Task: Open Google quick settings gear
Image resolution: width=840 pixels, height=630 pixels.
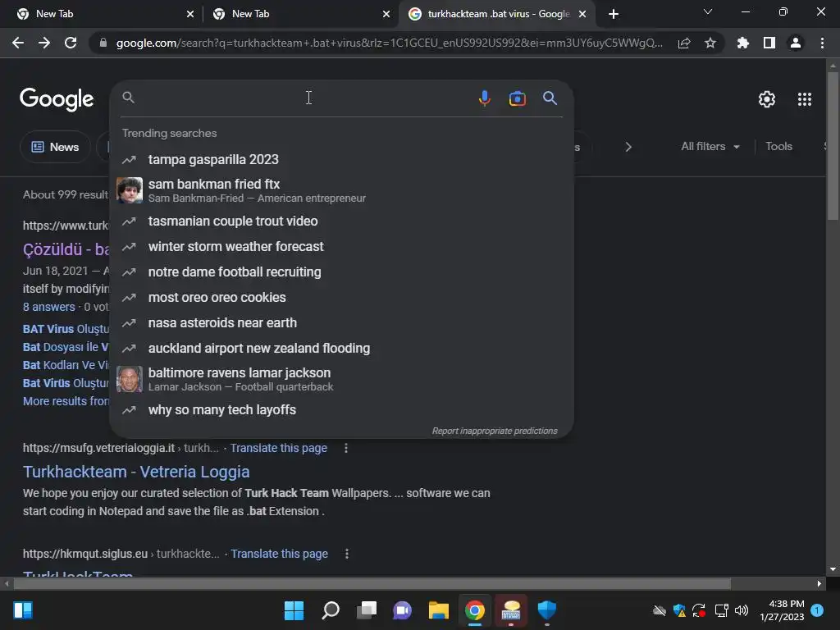Action: pyautogui.click(x=767, y=99)
